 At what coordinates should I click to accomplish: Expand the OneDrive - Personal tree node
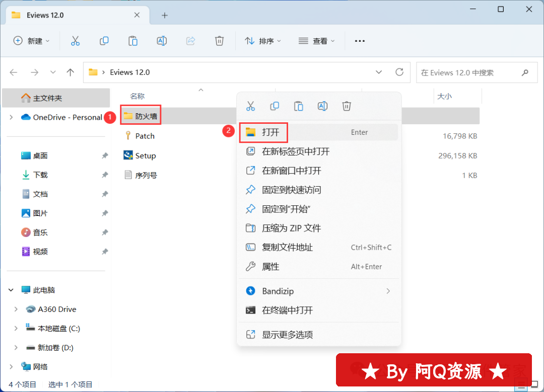tap(11, 117)
